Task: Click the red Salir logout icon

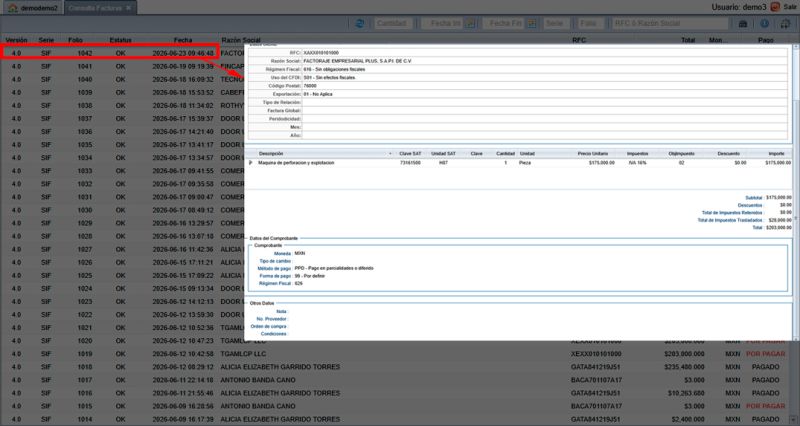Action: tap(775, 7)
